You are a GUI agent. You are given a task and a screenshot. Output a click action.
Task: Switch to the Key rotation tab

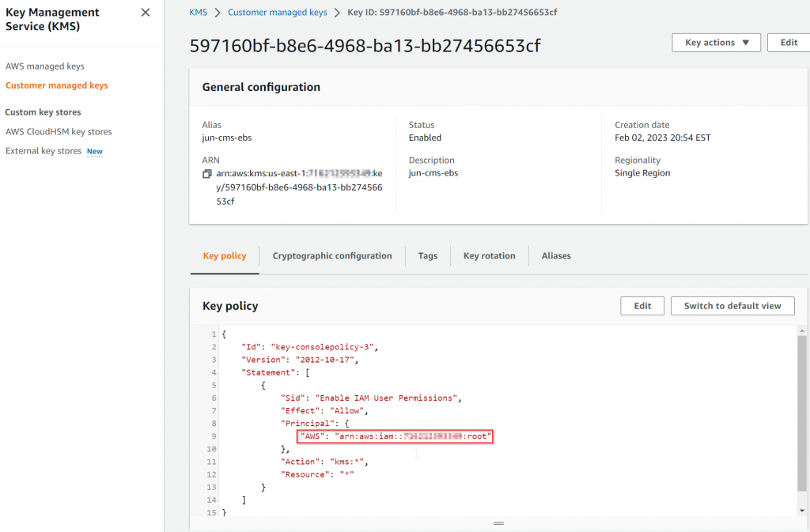489,256
